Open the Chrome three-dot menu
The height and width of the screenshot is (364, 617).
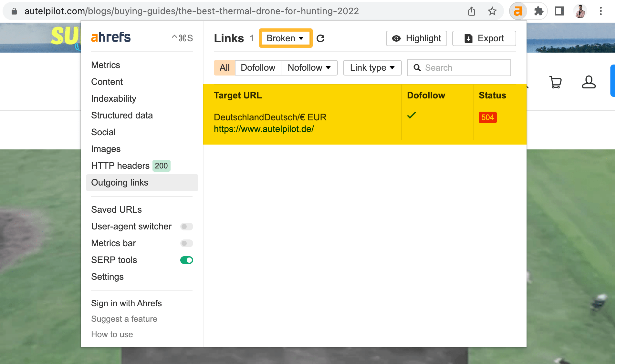tap(601, 11)
